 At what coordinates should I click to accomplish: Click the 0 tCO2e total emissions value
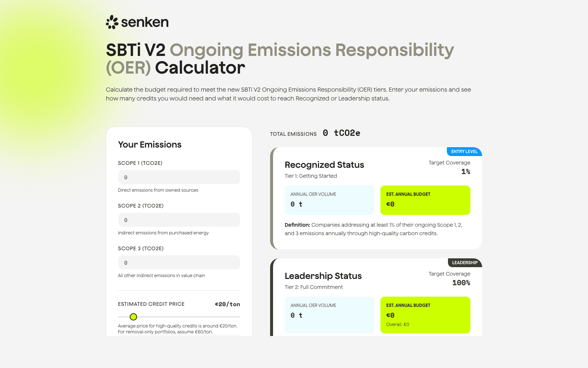341,133
